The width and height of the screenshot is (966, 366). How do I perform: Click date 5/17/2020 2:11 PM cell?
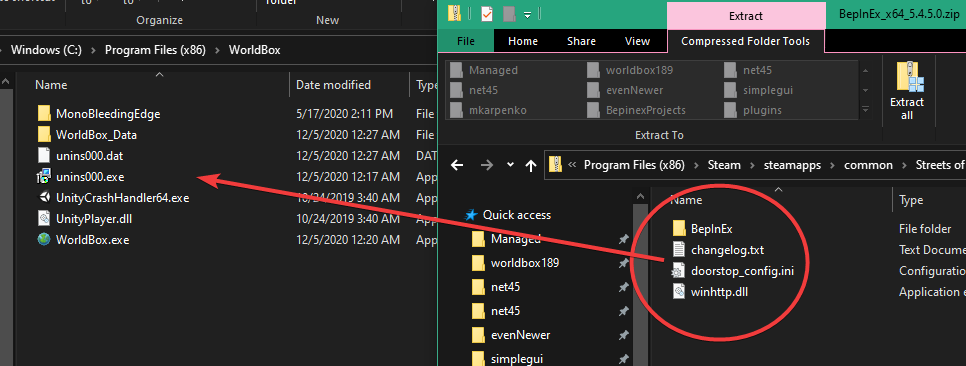(344, 113)
